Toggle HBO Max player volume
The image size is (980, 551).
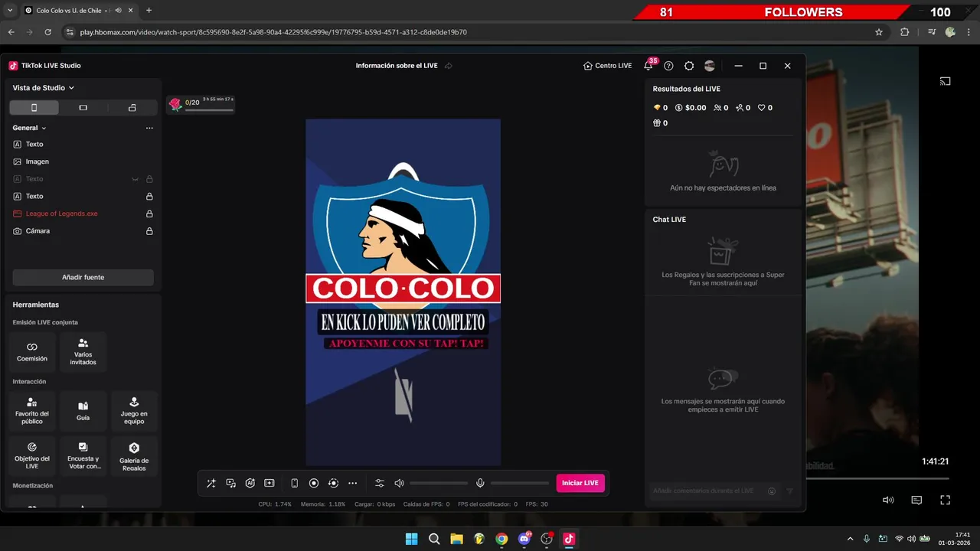tap(888, 500)
